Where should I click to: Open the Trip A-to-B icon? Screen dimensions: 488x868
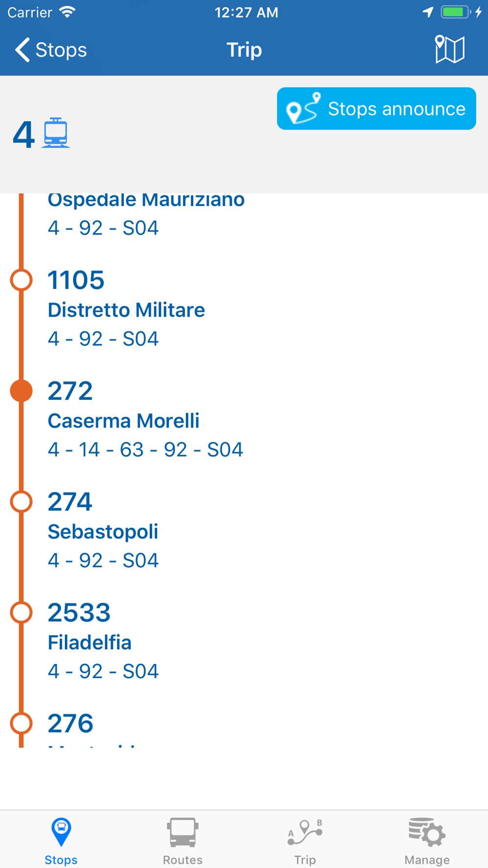(x=305, y=832)
